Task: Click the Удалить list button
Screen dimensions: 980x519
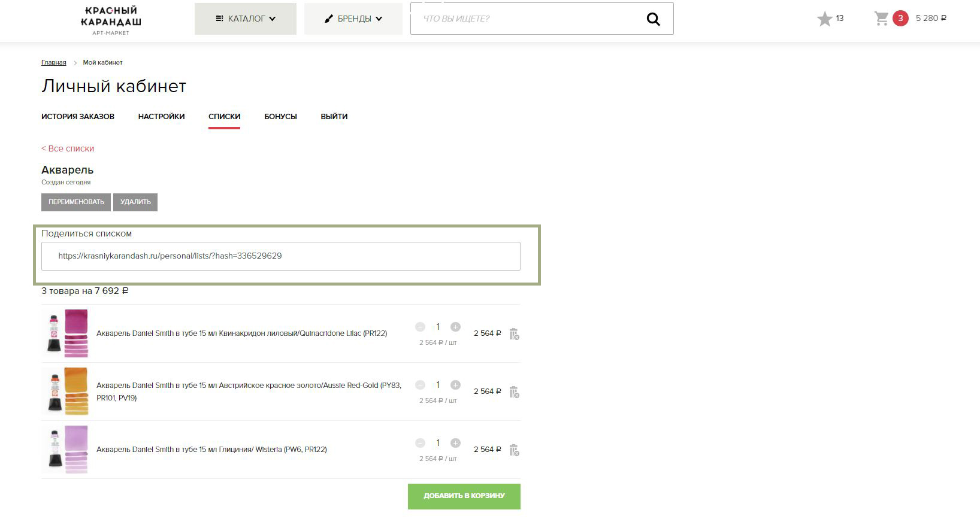Action: point(135,202)
